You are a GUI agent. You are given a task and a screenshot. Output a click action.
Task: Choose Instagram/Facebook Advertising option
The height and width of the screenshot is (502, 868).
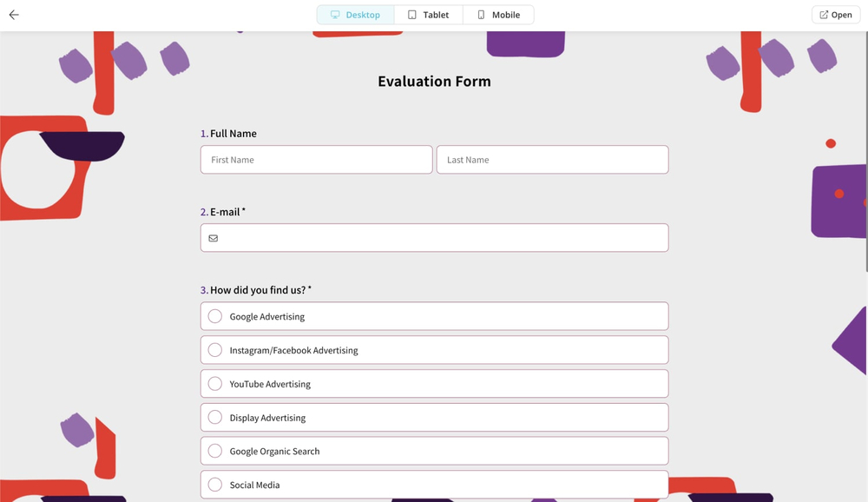click(215, 350)
